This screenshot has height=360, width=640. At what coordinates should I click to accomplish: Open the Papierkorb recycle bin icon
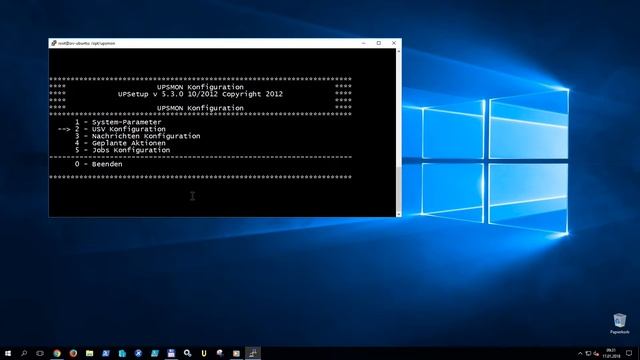click(x=620, y=324)
